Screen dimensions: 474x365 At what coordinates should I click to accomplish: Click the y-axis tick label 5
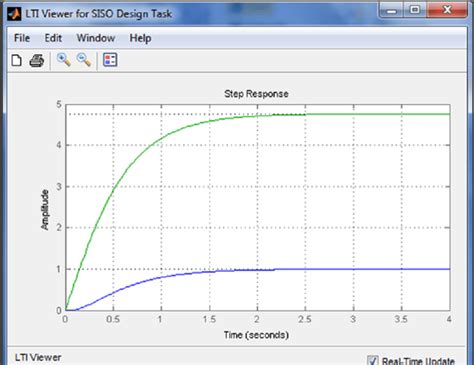pos(59,104)
